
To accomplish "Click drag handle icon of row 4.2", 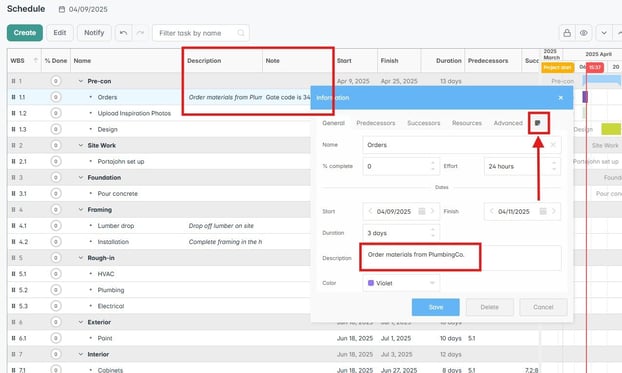I will (13, 242).
